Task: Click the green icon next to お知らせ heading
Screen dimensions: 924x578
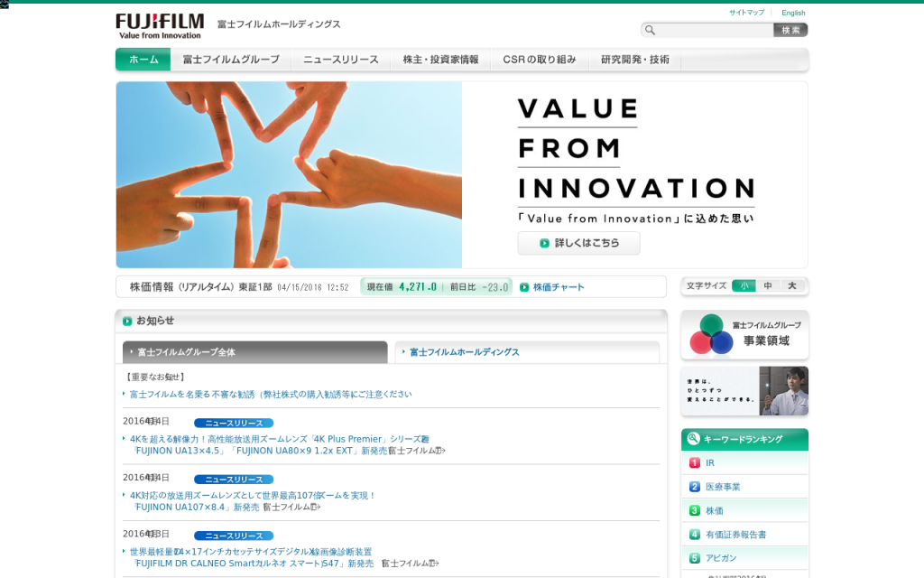Action: pyautogui.click(x=127, y=321)
